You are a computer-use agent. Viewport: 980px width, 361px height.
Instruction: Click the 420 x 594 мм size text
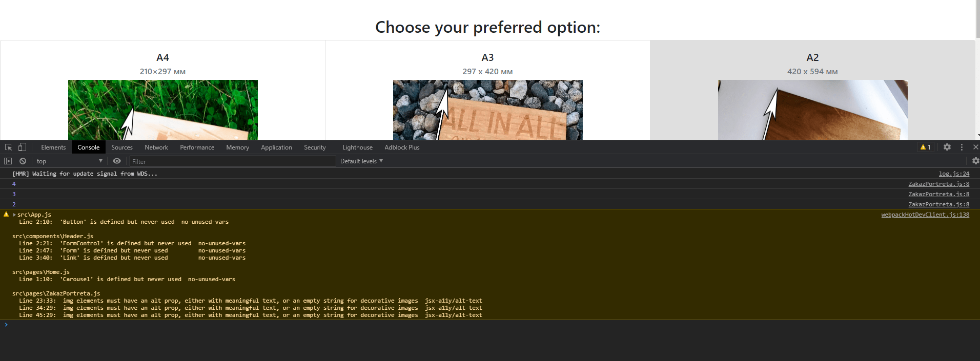(812, 72)
